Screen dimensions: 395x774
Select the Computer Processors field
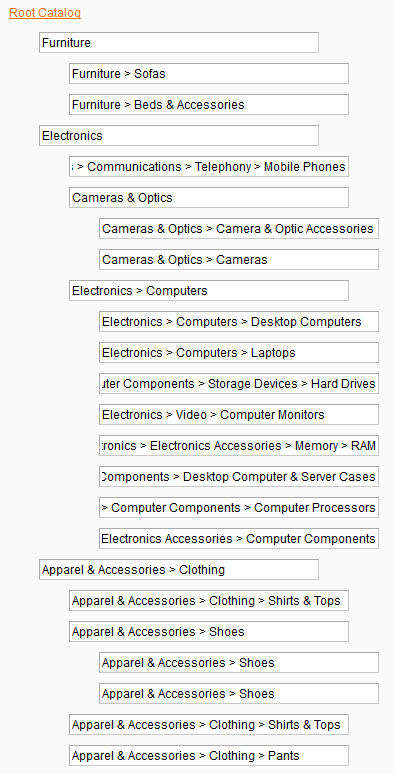pyautogui.click(x=239, y=508)
